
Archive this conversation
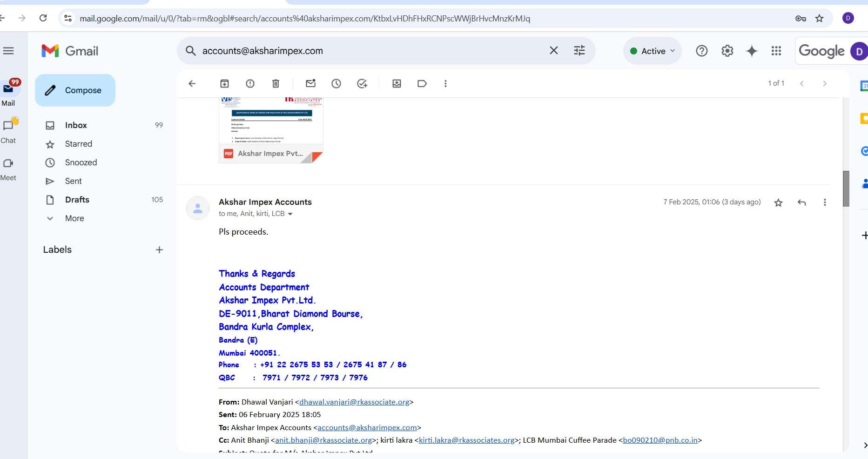pos(224,83)
